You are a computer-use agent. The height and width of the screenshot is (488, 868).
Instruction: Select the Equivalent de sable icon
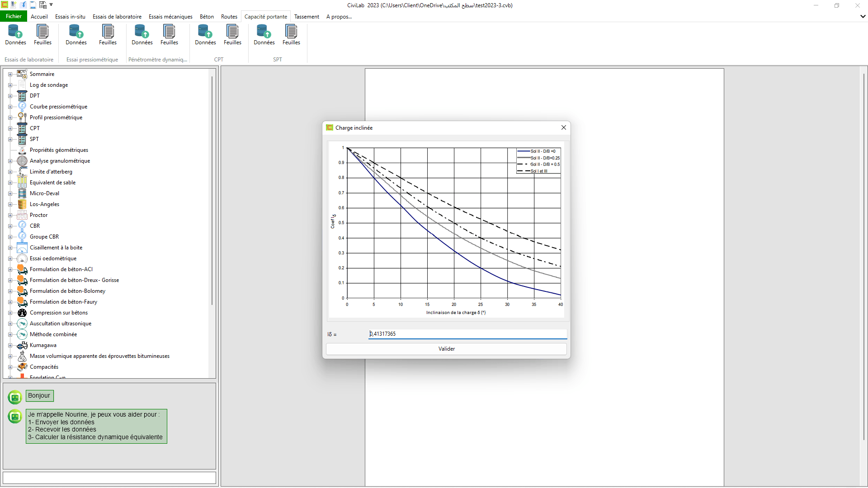tap(22, 183)
